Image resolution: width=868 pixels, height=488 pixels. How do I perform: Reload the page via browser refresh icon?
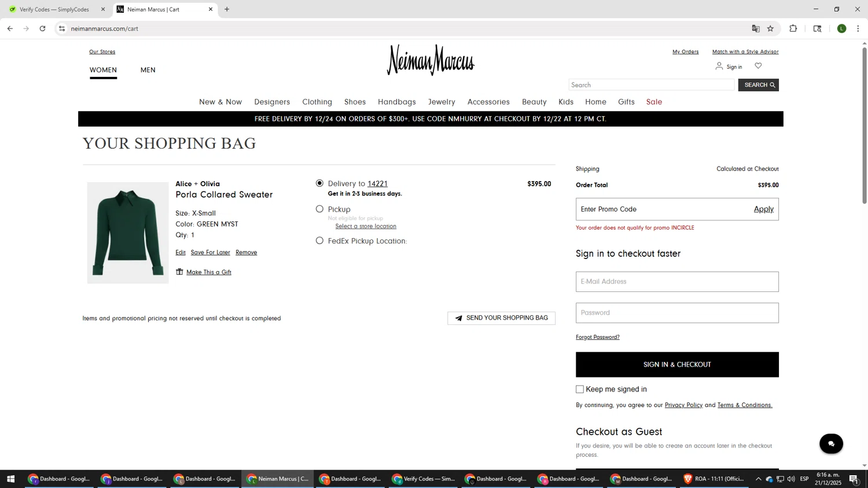pos(42,28)
